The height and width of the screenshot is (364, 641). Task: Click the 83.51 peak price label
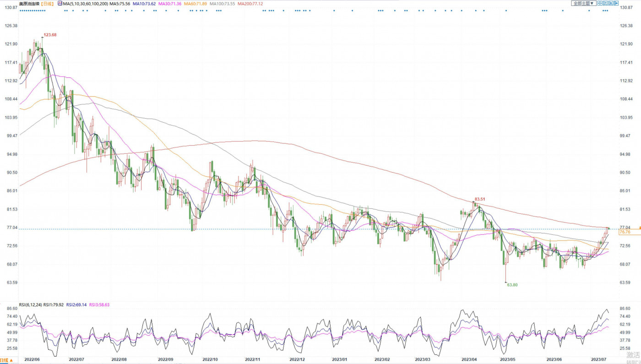tap(479, 199)
